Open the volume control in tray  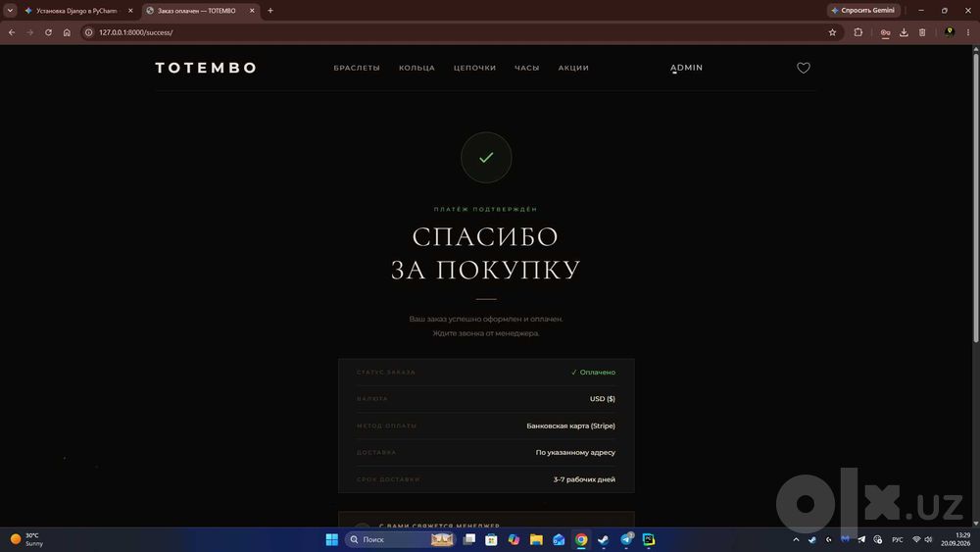tap(928, 539)
